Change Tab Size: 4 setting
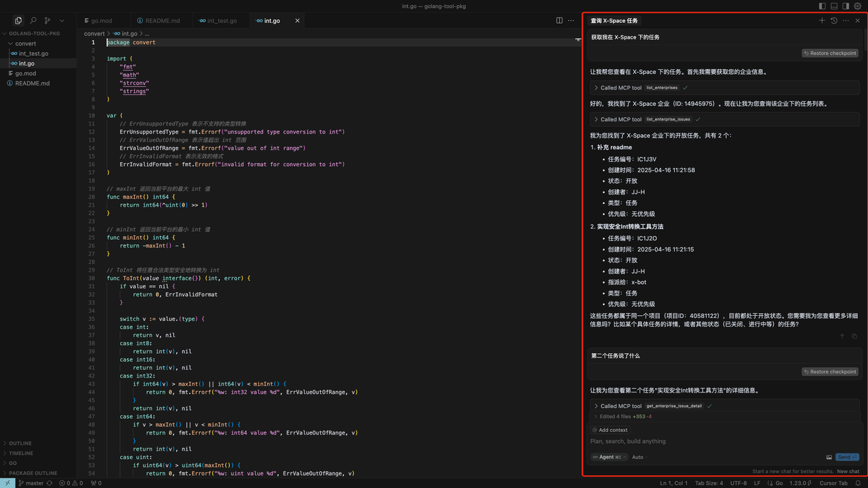The width and height of the screenshot is (868, 488). (709, 483)
